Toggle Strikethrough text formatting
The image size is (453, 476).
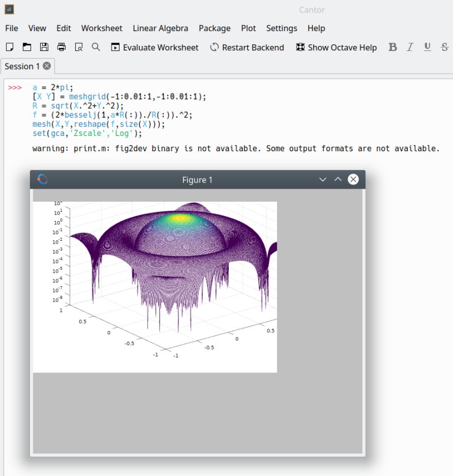pos(445,47)
